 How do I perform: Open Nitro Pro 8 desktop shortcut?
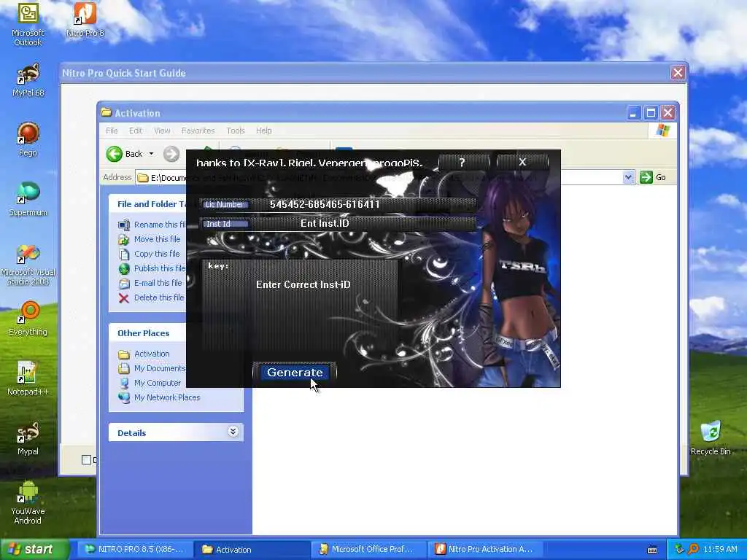tap(85, 20)
